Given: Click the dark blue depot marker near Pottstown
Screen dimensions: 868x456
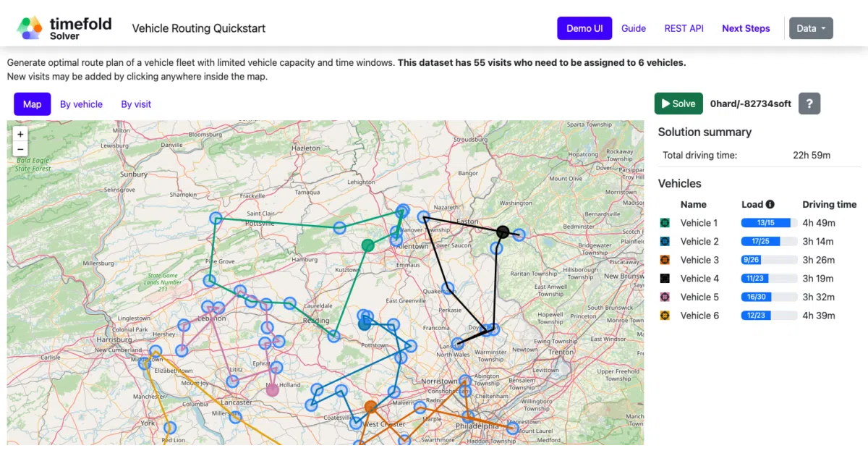Looking at the screenshot, I should point(365,324).
